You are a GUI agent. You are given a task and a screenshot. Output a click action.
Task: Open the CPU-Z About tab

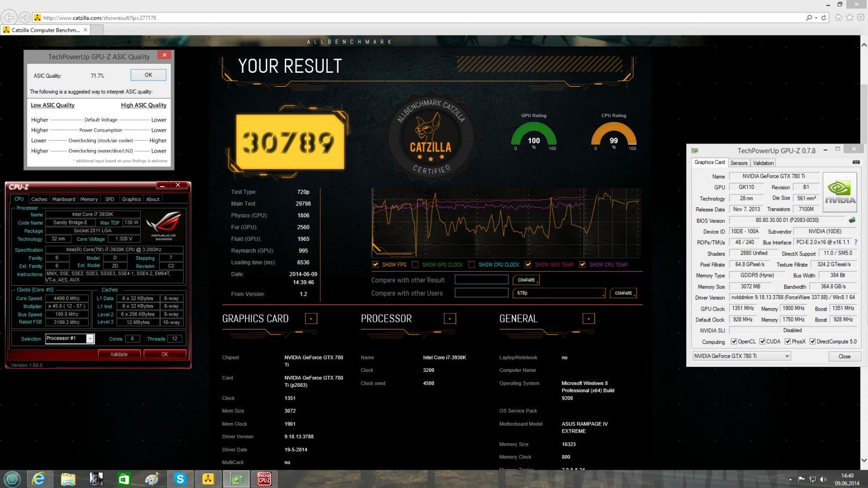click(153, 199)
